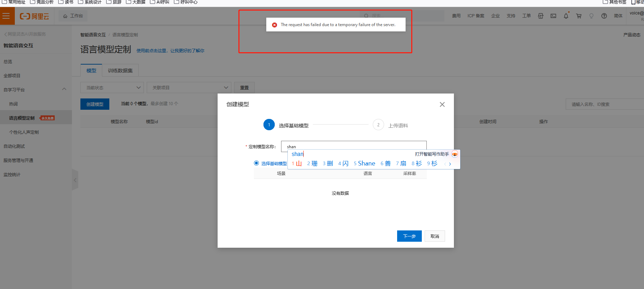Open ICP 备案 in the top navigation
Image resolution: width=644 pixels, height=289 pixels.
click(x=476, y=16)
